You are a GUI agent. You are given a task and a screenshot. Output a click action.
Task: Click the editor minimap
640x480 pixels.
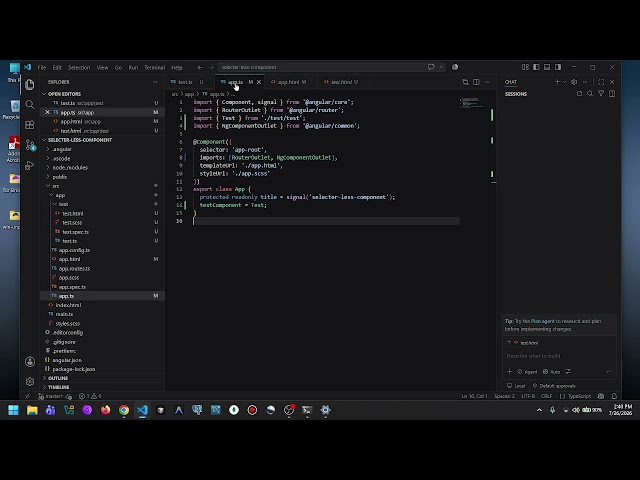click(x=473, y=103)
